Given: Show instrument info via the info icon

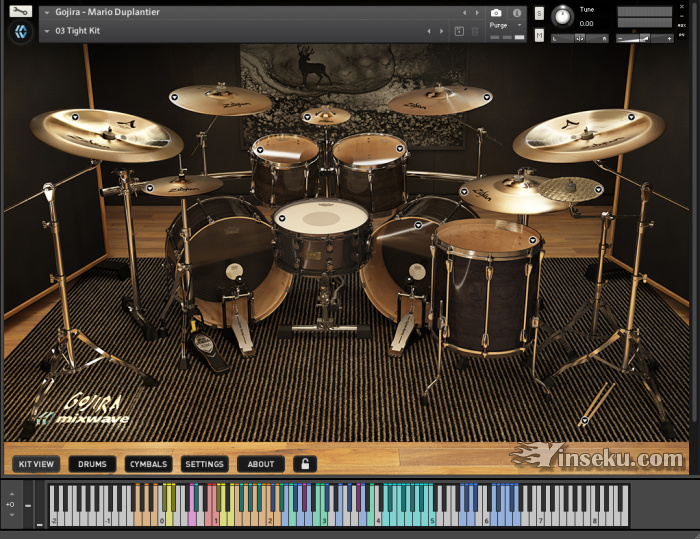Looking at the screenshot, I should pos(517,13).
